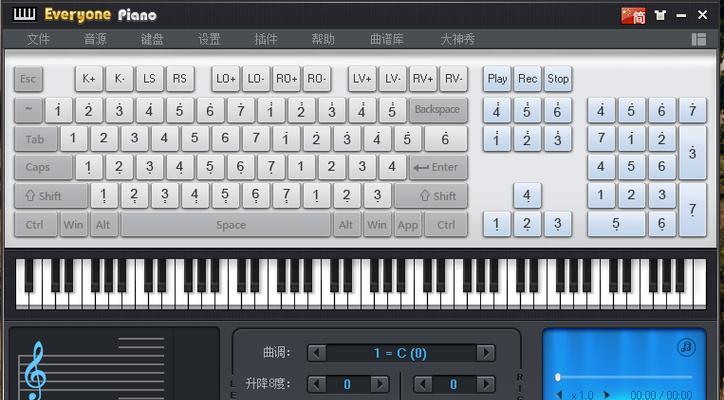724x400 pixels.
Task: Click the App key
Action: [x=408, y=224]
